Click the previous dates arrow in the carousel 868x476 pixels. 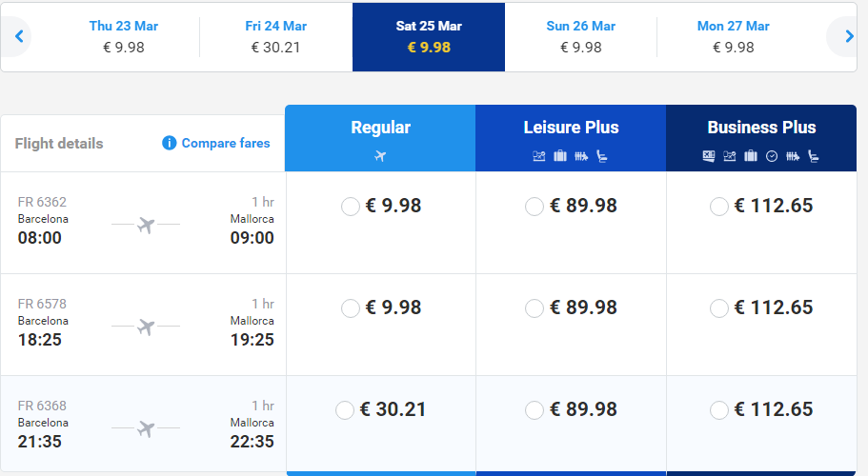(17, 36)
